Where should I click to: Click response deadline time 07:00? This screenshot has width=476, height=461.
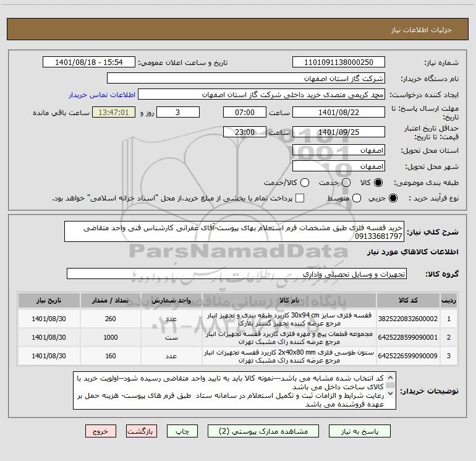pos(245,112)
